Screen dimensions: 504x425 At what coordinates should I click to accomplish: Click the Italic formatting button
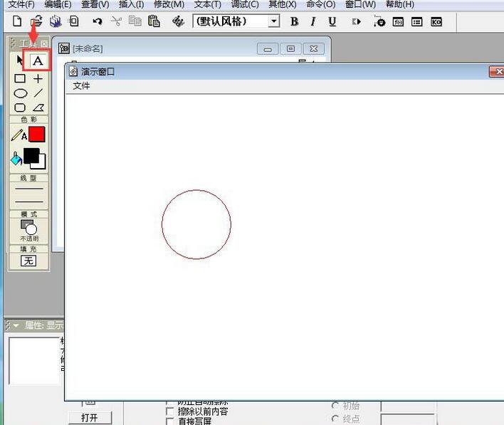click(313, 21)
